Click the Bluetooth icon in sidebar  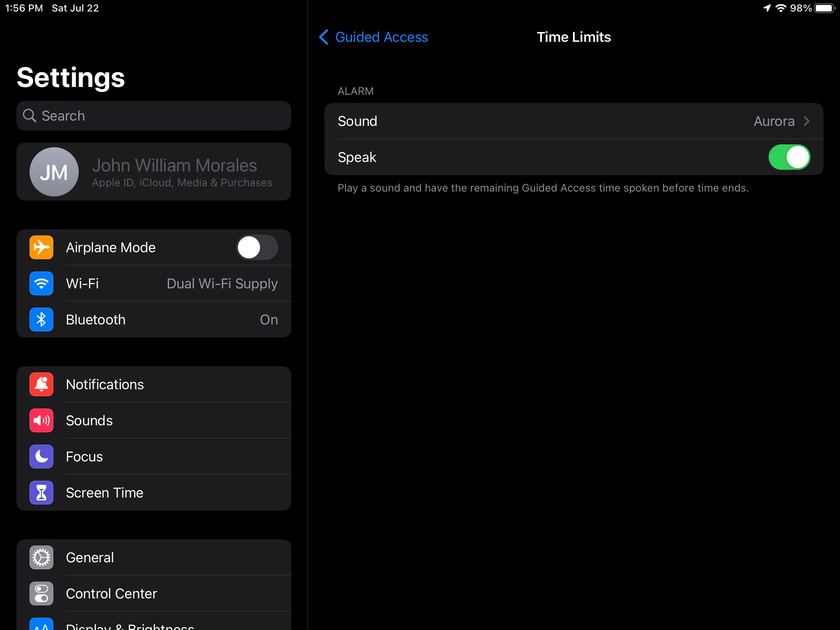tap(41, 320)
